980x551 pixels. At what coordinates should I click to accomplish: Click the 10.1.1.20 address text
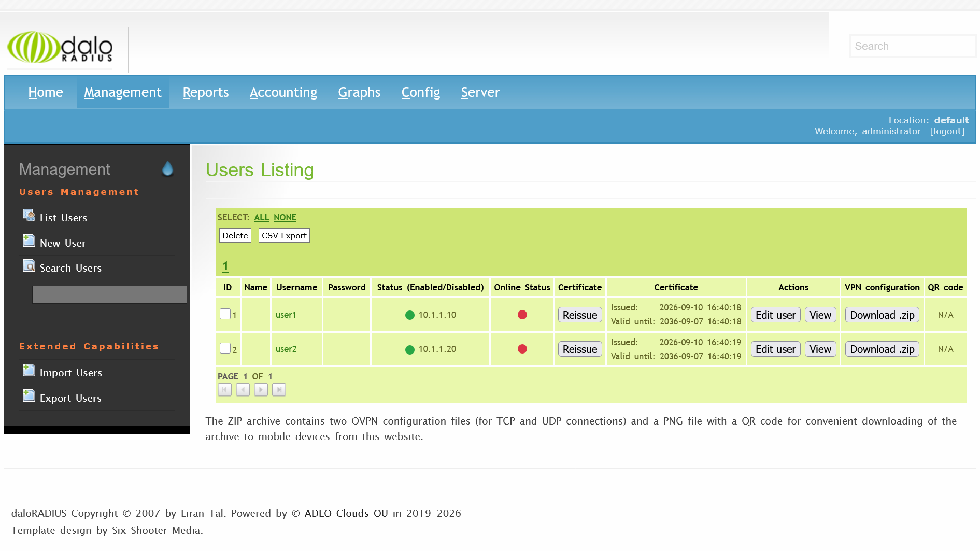coord(437,349)
